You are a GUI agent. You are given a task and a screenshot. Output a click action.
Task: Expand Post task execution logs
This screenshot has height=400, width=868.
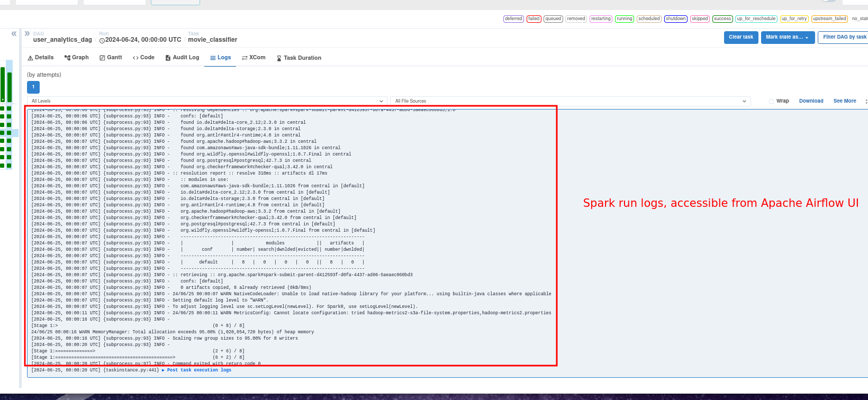[x=199, y=370]
